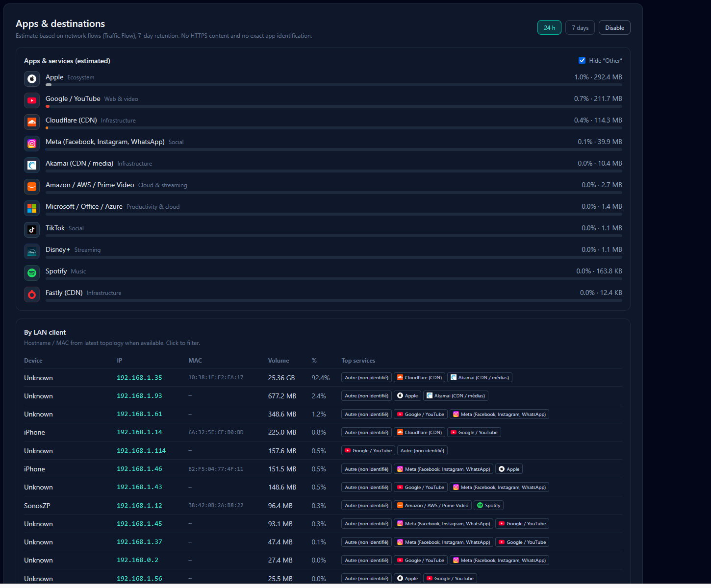Select the Cloudflare (CDN) service icon
This screenshot has width=711, height=588.
pyautogui.click(x=32, y=122)
